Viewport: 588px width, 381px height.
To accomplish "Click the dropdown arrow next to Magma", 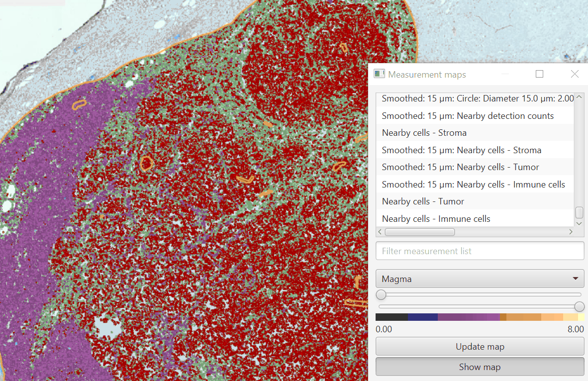I will [576, 279].
